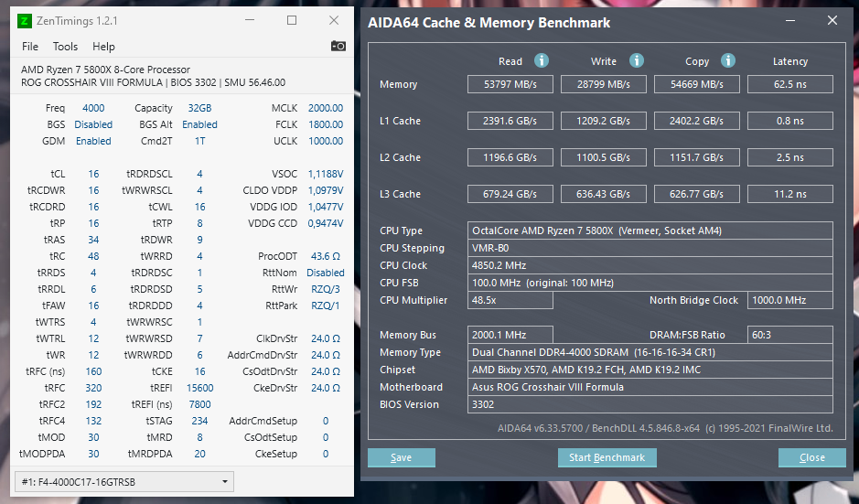
Task: Open the Help menu in ZenTimings
Action: pyautogui.click(x=103, y=47)
